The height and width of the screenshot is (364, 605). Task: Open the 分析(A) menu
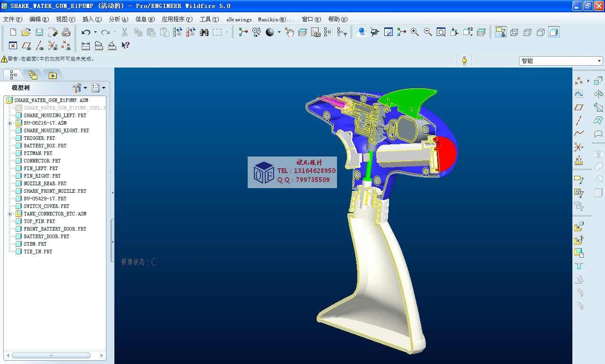click(x=118, y=19)
